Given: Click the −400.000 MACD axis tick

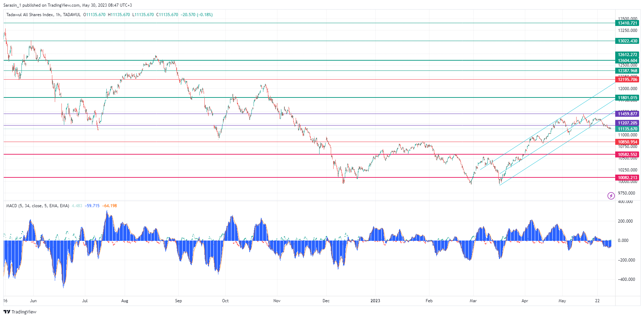Looking at the screenshot, I should (x=626, y=279).
